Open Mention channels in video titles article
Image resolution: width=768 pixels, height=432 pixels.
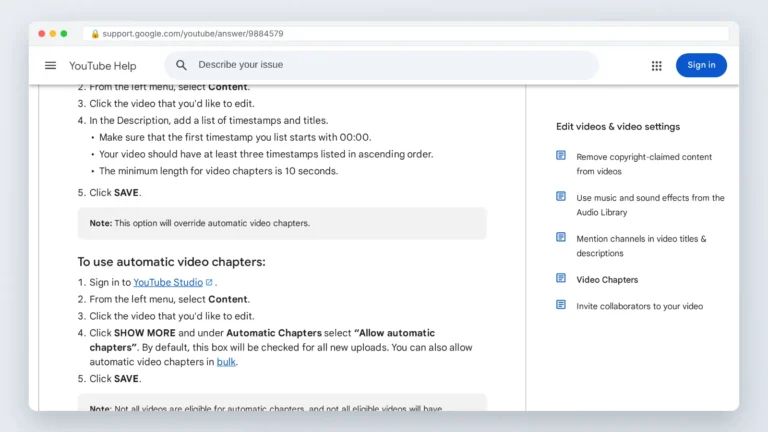pos(641,246)
